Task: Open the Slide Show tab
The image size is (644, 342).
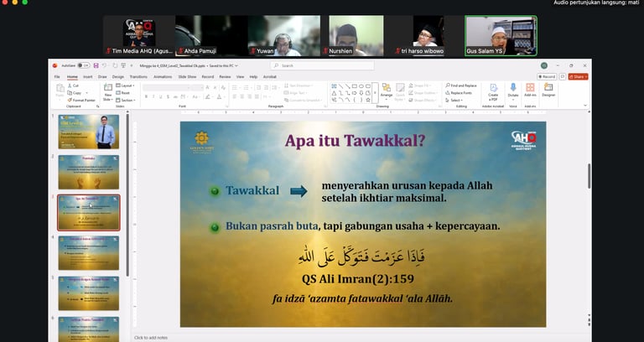Action: click(187, 77)
